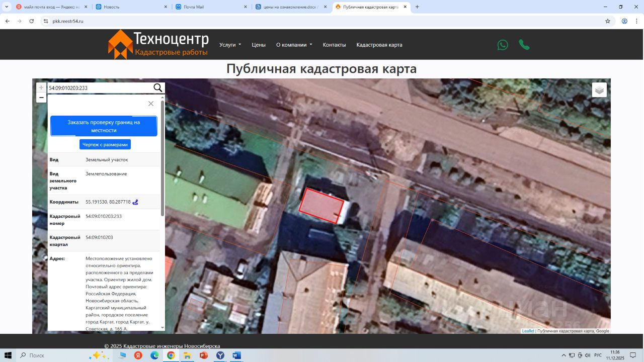This screenshot has width=644, height=362.
Task: Click the Google Chrome taskbar icon
Action: [171, 355]
